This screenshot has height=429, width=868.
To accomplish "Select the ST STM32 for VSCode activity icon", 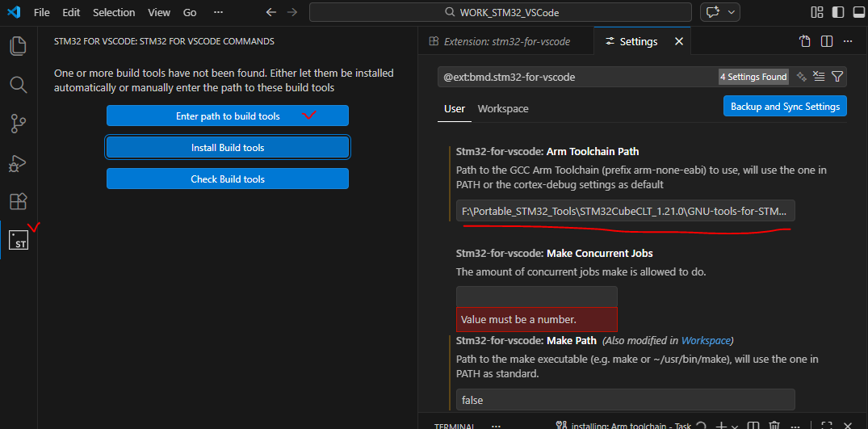I will click(x=19, y=240).
